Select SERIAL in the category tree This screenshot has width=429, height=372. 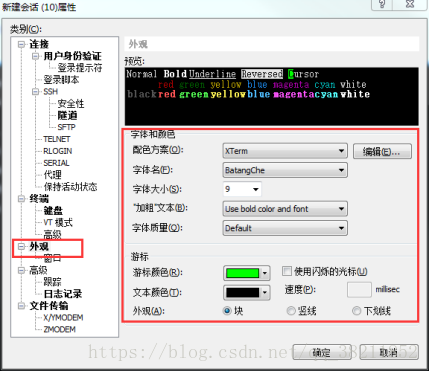pyautogui.click(x=56, y=163)
